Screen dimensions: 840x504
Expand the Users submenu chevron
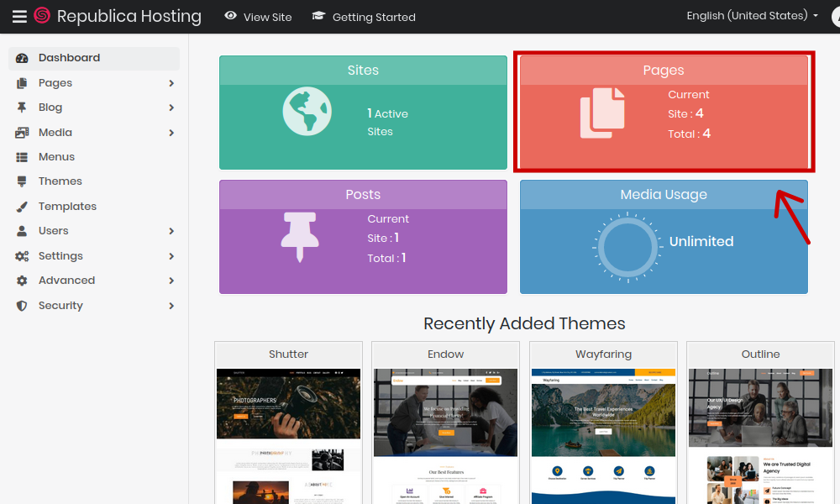(x=171, y=231)
